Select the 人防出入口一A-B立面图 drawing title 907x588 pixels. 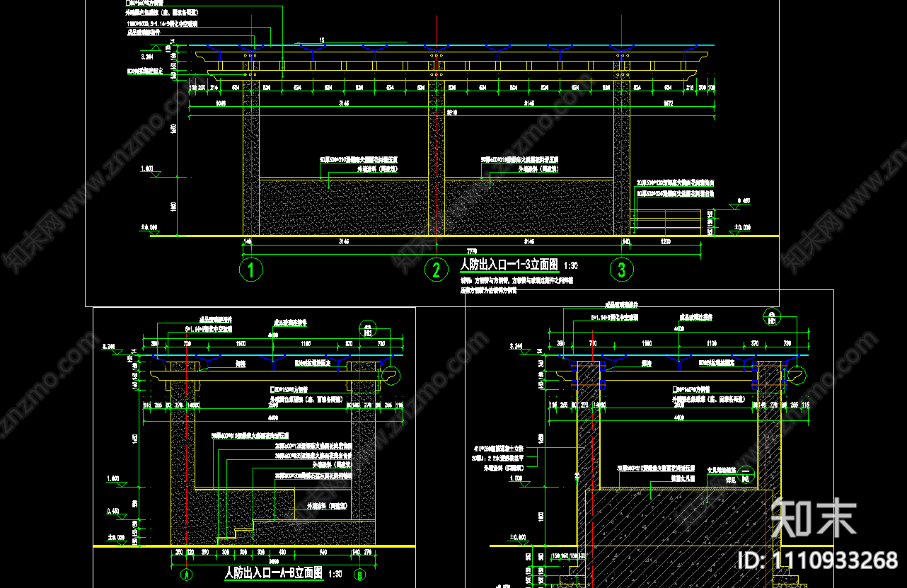point(273,572)
